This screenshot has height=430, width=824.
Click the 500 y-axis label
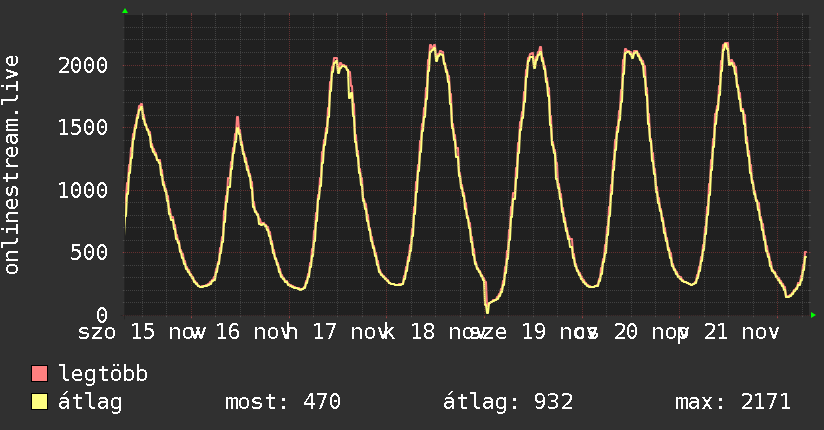click(x=89, y=253)
